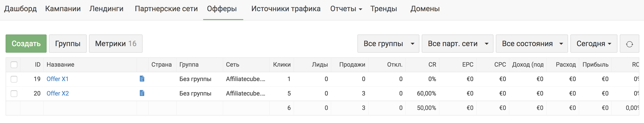Expand the Все состояния dropdown
644x123 pixels.
532,44
